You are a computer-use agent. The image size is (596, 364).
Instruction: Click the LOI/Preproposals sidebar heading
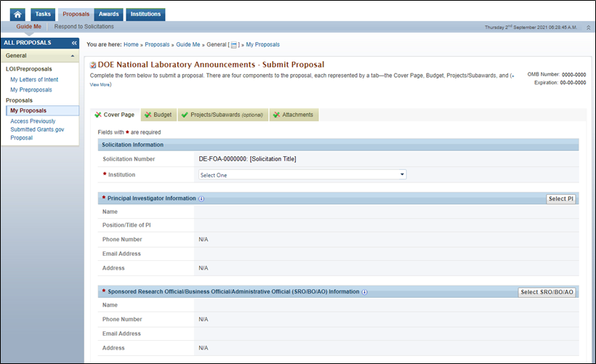(x=29, y=69)
